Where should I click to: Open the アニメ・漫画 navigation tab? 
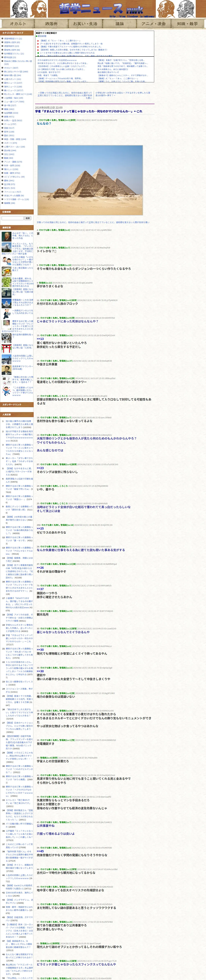pos(154,24)
